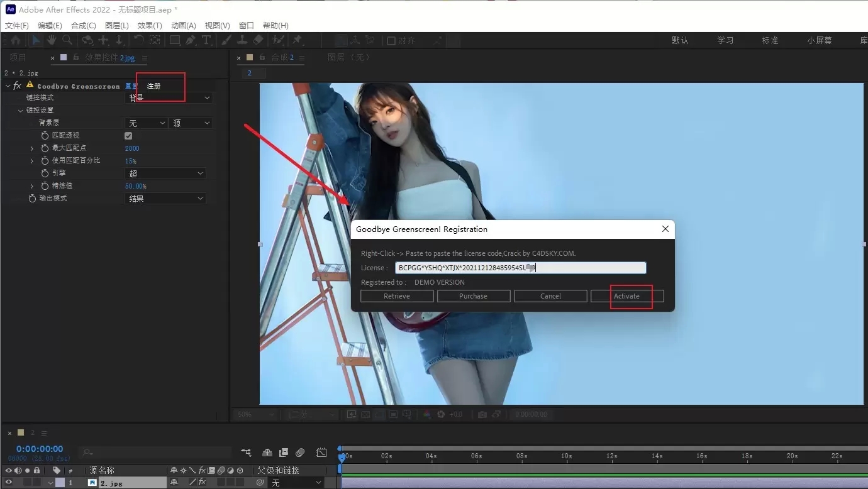Adjust the 使用匹配百分比 value of 15%
This screenshot has width=868, height=489.
coord(130,160)
